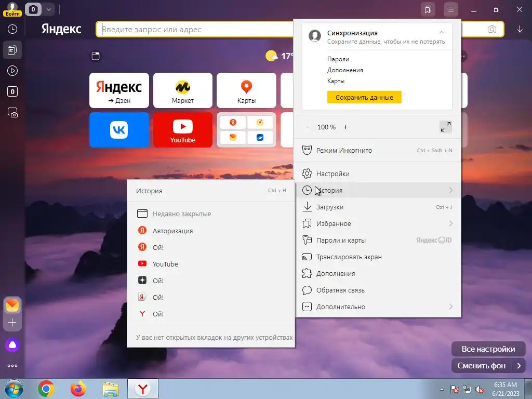Select Недавно закрытые entry
The image size is (532, 399).
pyautogui.click(x=211, y=214)
